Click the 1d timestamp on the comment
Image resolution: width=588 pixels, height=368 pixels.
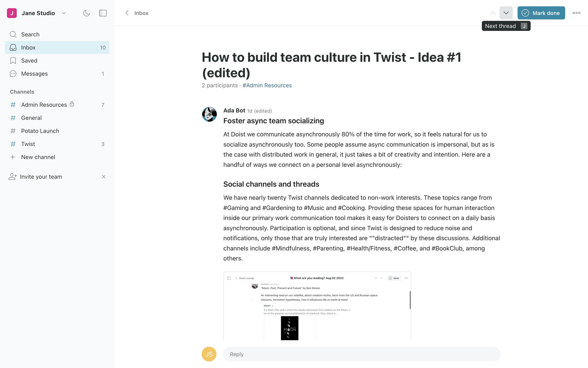coord(250,111)
